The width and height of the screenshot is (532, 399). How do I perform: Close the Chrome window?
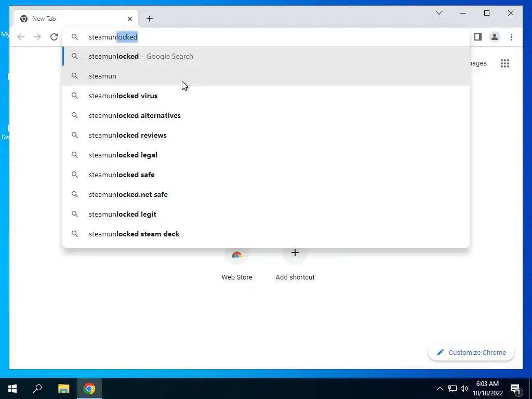tap(510, 13)
